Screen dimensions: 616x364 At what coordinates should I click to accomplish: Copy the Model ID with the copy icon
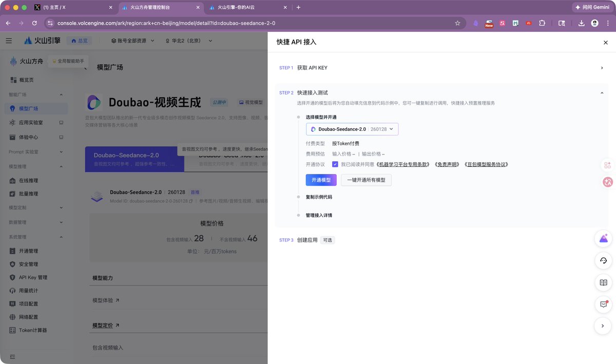pos(190,201)
